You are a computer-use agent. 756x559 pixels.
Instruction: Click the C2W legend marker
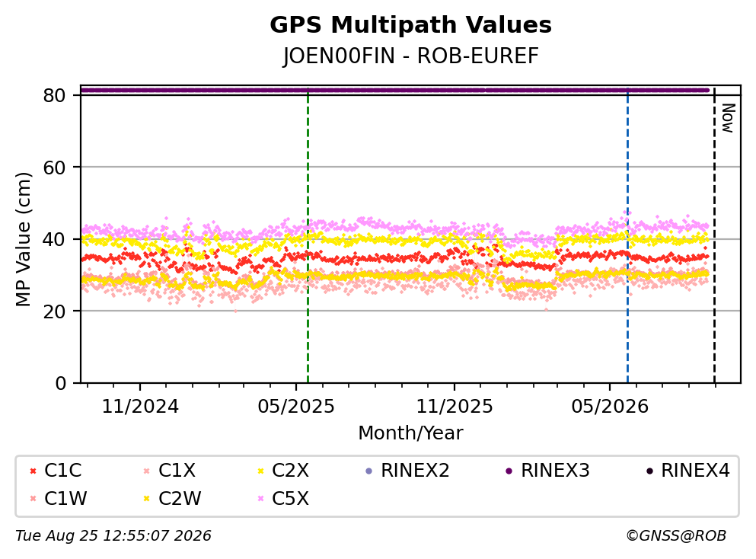point(147,498)
